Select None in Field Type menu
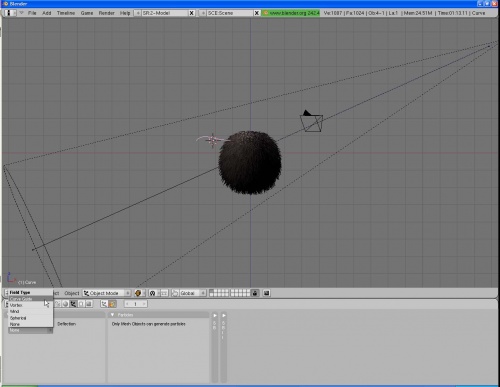 (x=30, y=324)
